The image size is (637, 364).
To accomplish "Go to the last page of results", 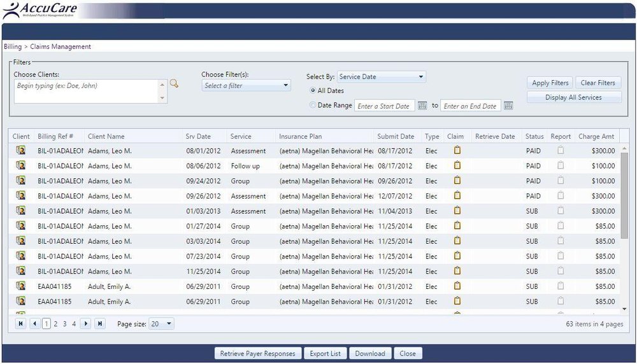I will click(100, 323).
